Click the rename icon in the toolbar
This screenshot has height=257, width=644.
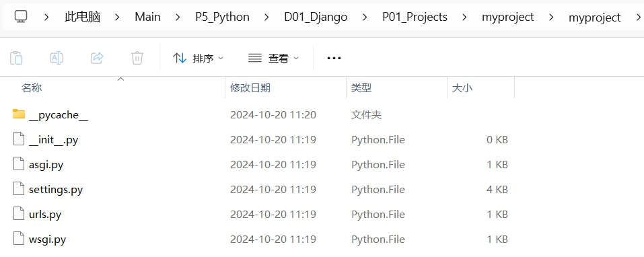coord(57,58)
